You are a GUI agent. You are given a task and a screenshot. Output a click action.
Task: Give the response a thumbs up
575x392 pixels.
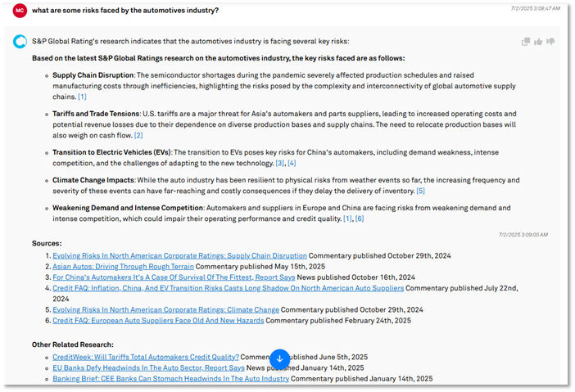point(538,42)
